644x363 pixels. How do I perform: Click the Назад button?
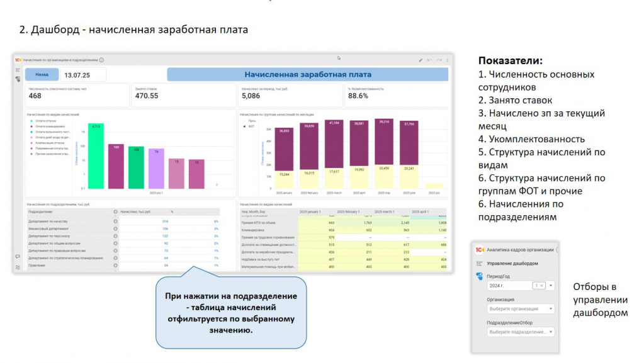[x=42, y=75]
